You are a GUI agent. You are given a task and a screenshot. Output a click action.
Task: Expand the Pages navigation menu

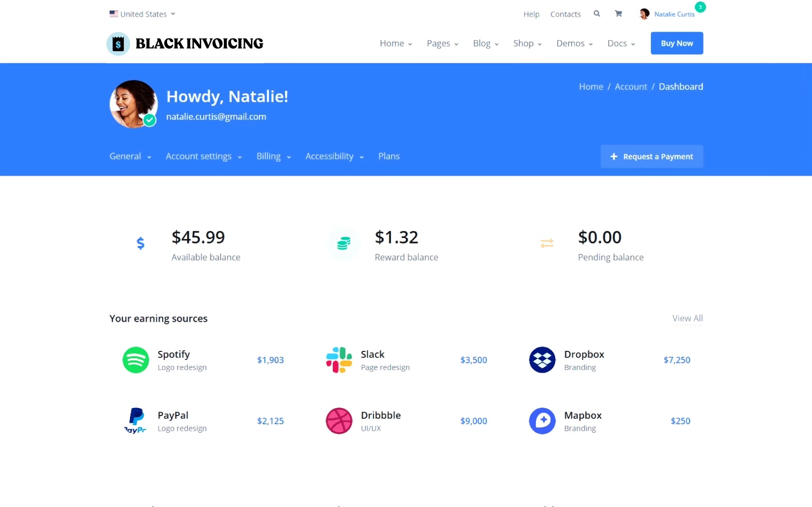click(x=443, y=44)
